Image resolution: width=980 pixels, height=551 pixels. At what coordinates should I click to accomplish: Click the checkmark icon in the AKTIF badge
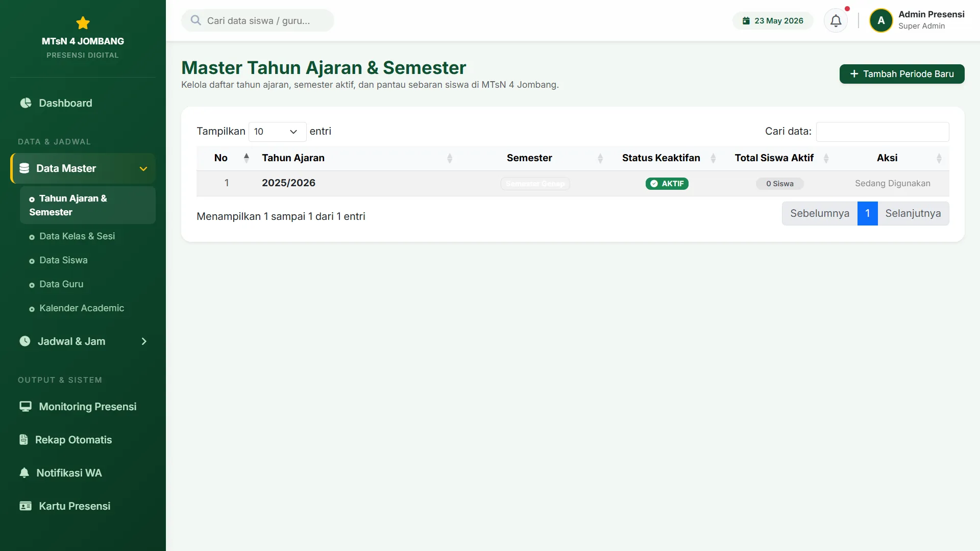point(654,184)
